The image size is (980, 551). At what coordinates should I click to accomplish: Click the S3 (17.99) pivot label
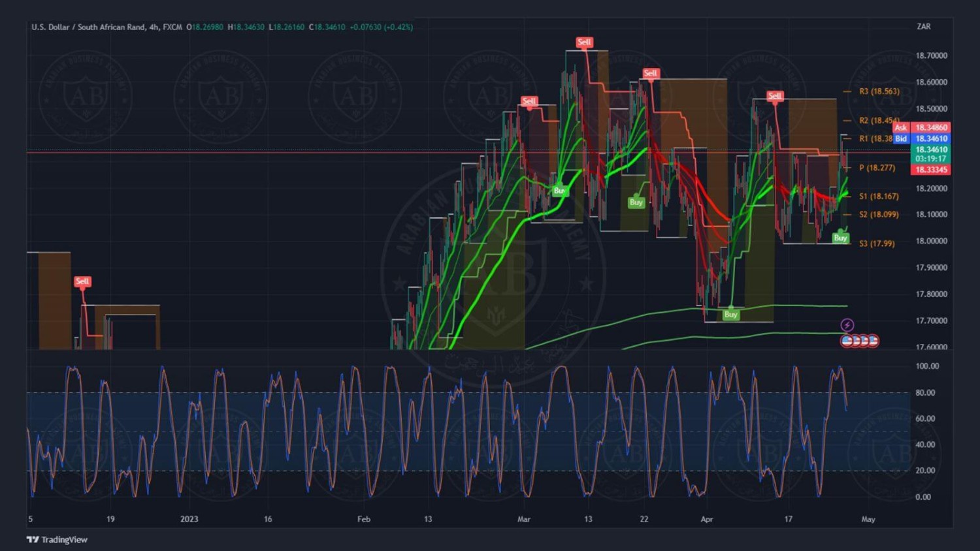click(877, 244)
